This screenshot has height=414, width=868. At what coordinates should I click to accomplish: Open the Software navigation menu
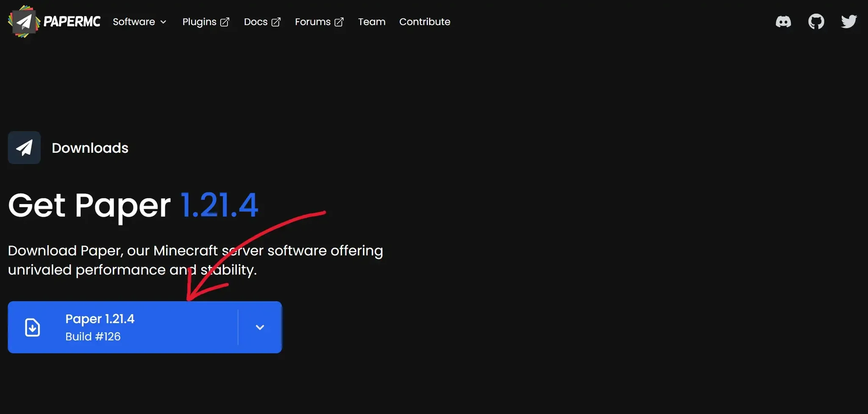134,22
